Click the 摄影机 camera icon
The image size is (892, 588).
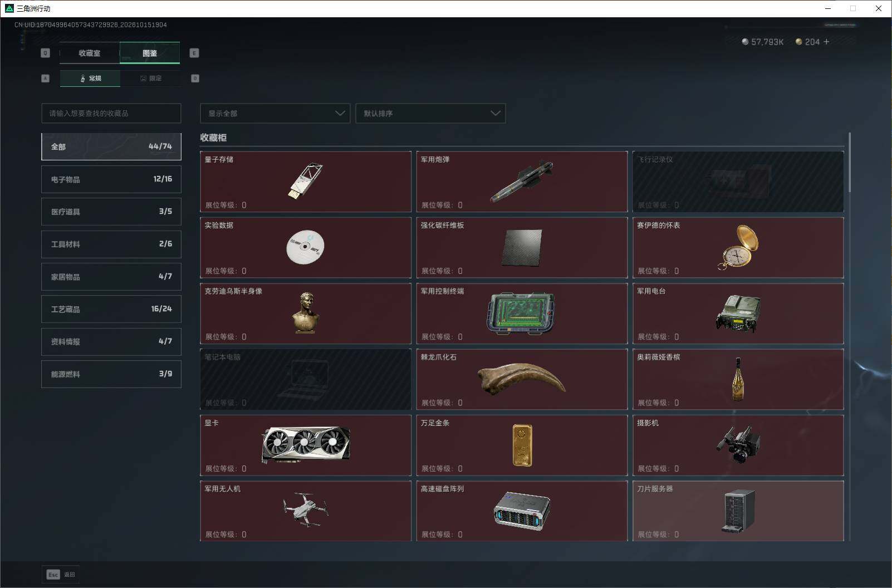[738, 444]
